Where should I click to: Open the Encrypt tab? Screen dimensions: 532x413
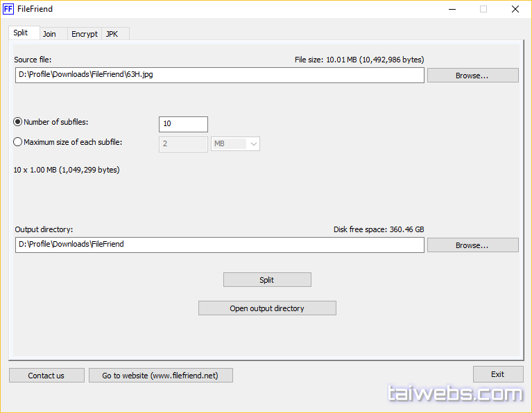click(85, 34)
